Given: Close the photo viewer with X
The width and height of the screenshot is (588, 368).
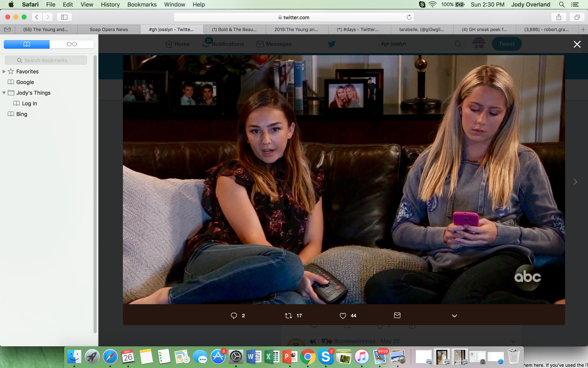Looking at the screenshot, I should pyautogui.click(x=577, y=44).
